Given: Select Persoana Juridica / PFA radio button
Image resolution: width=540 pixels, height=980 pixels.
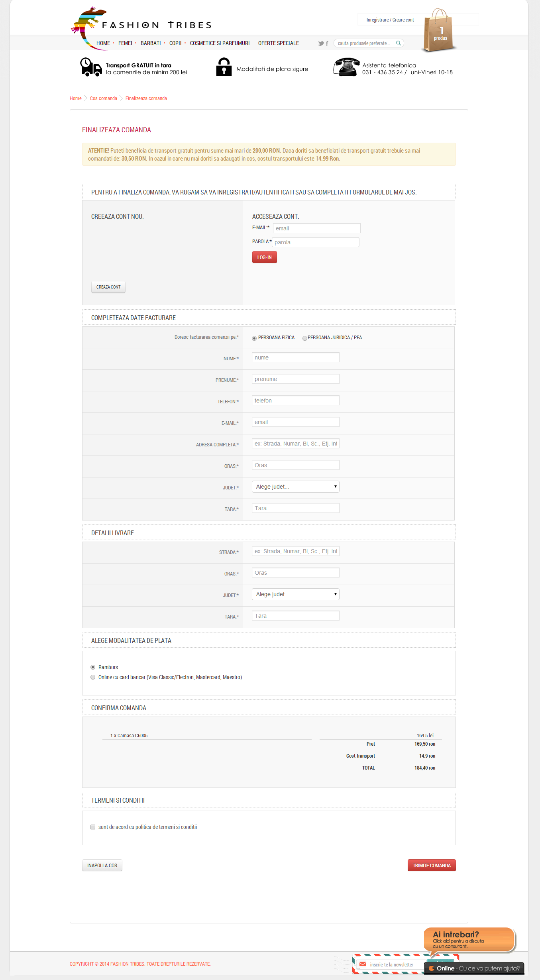Looking at the screenshot, I should [x=304, y=338].
